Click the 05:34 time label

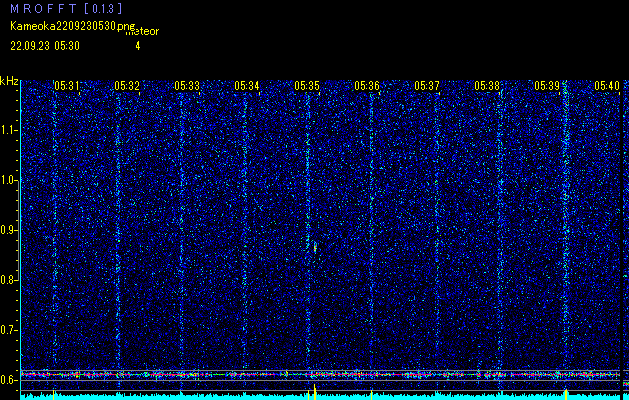pyautogui.click(x=247, y=86)
